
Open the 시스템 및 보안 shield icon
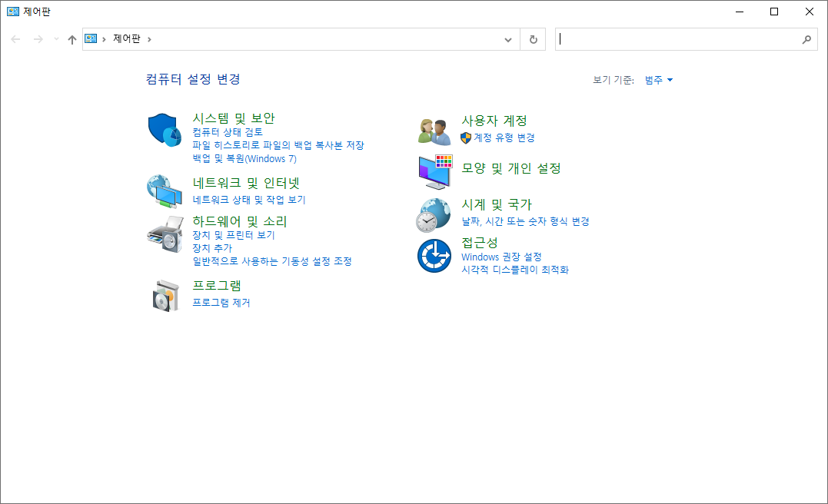(x=165, y=130)
